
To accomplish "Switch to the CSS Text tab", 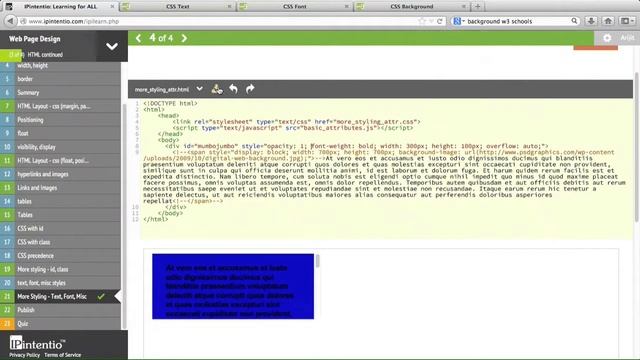I will [x=178, y=7].
